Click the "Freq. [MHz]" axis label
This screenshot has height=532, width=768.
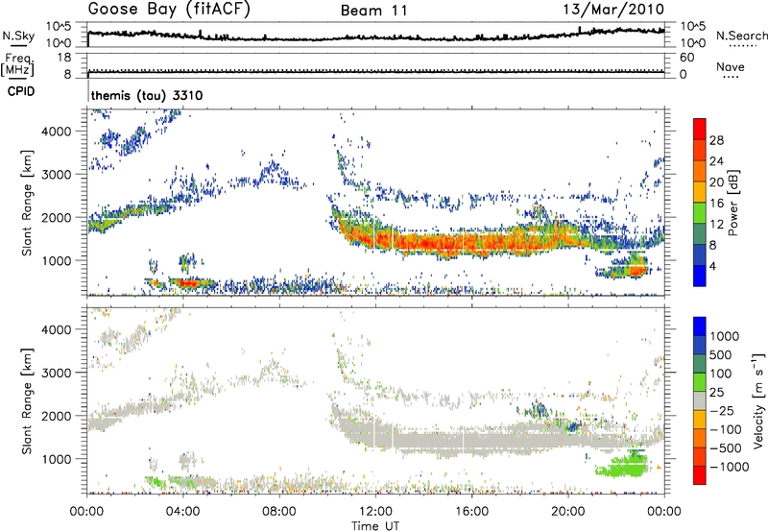(x=17, y=64)
